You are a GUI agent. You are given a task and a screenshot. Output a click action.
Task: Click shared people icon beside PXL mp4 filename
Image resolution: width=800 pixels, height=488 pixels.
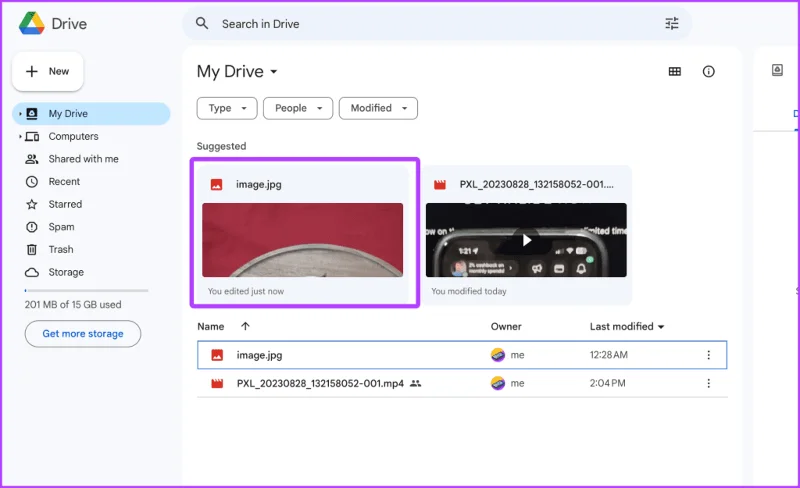pyautogui.click(x=416, y=383)
